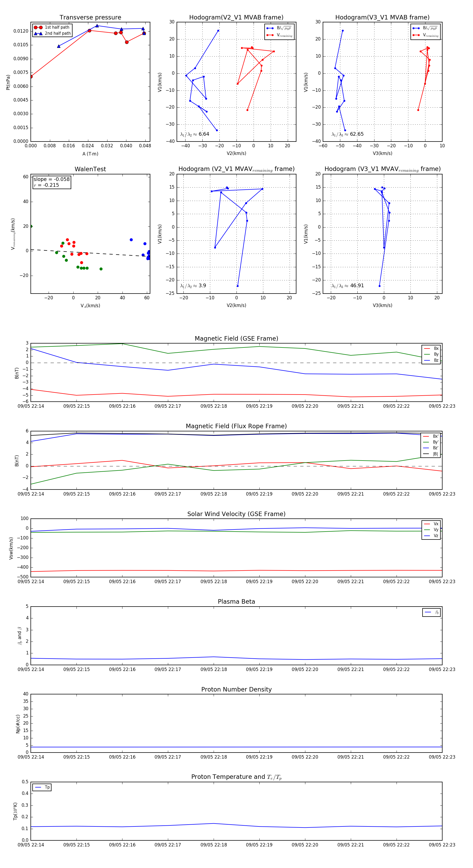
Task: Click 'Magnetic Field (Flux Rope Frame)' title
Action: (236, 426)
